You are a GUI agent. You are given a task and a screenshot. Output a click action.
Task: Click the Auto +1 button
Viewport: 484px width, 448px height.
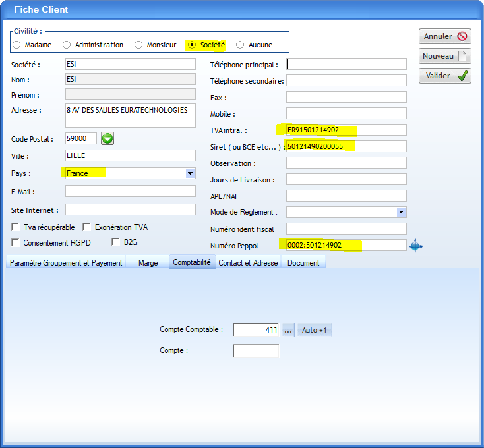314,330
